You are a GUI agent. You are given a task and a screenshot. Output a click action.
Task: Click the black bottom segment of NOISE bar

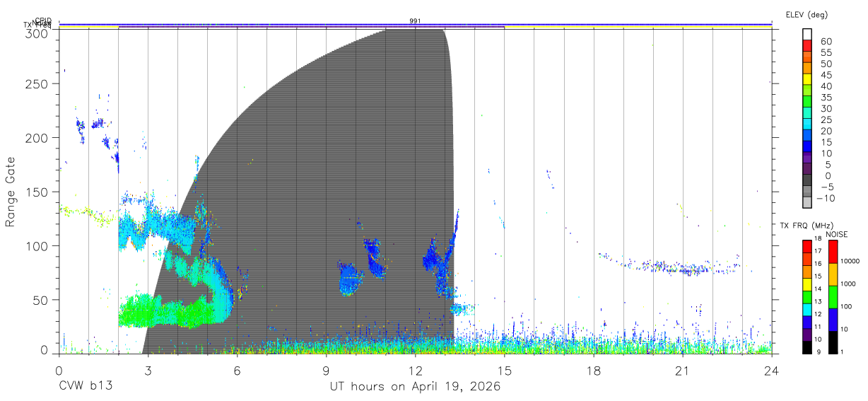point(833,342)
